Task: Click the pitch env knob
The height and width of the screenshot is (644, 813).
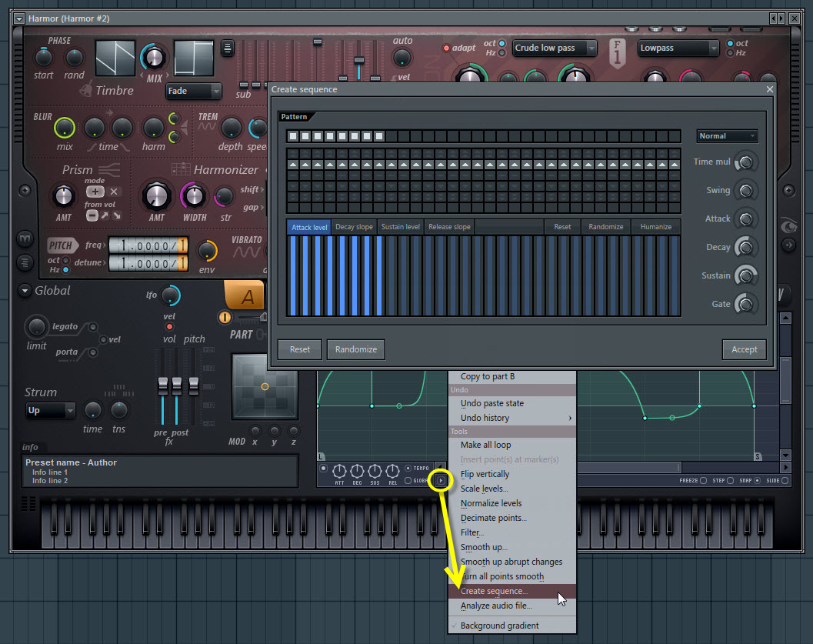Action: [208, 251]
